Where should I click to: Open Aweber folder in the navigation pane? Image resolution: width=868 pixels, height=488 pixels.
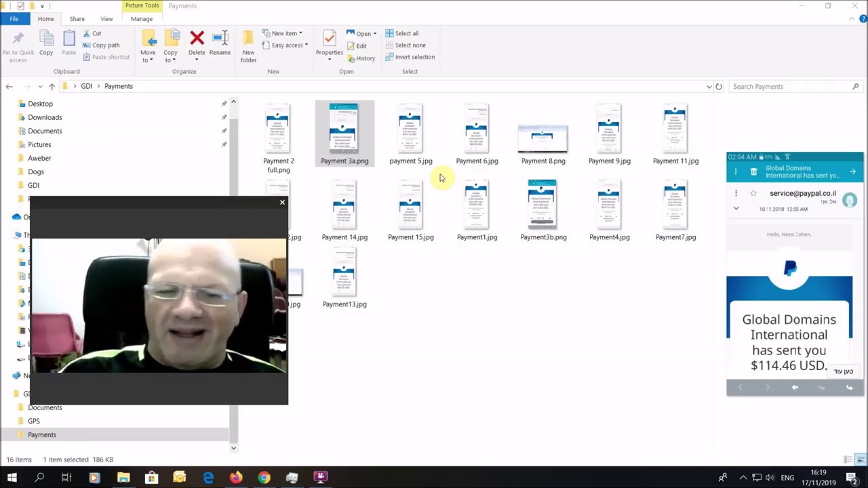39,158
